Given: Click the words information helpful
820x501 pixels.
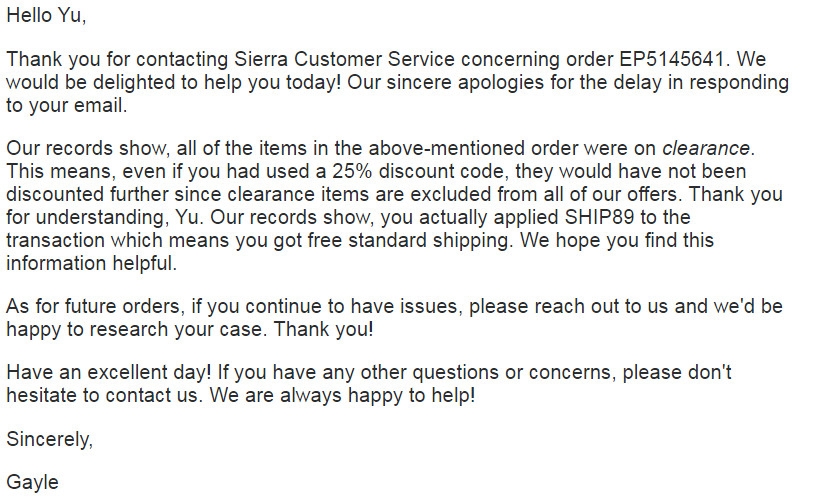Looking at the screenshot, I should [x=91, y=263].
